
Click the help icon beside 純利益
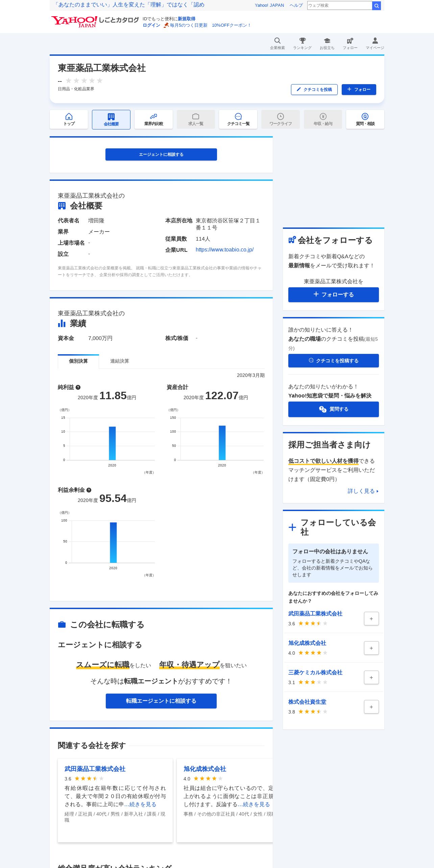(78, 387)
